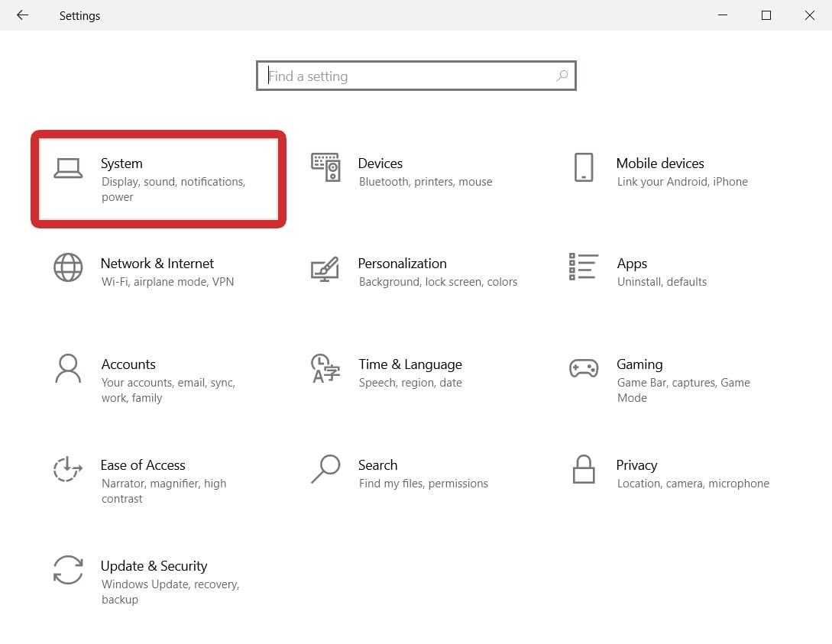Screen dimensions: 832x644
Task: Open Devices via keyboard-speaker icon
Action: pyautogui.click(x=325, y=167)
